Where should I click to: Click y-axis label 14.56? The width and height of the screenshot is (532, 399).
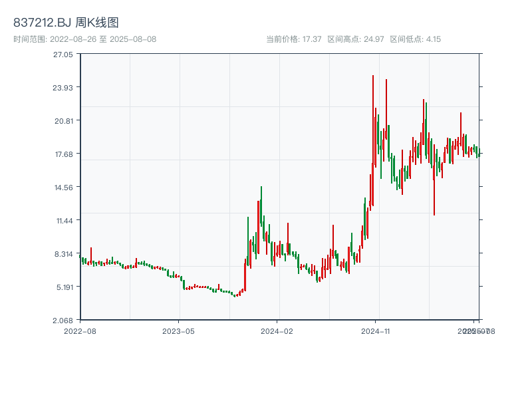click(64, 188)
